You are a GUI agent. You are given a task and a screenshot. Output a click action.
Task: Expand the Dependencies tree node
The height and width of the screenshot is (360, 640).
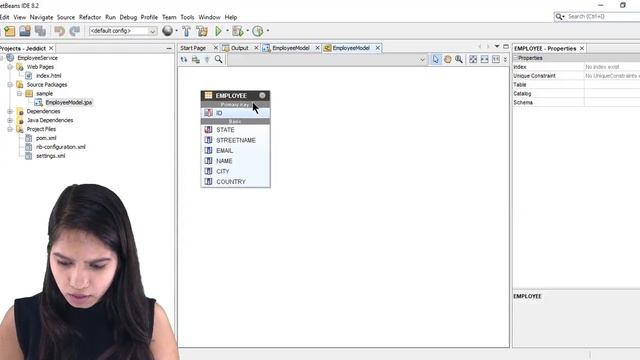10,111
